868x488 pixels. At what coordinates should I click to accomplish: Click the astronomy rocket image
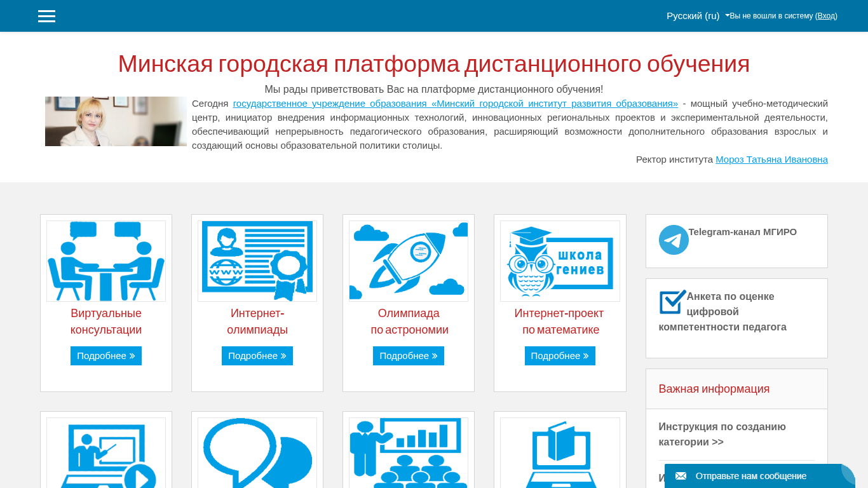coord(409,261)
